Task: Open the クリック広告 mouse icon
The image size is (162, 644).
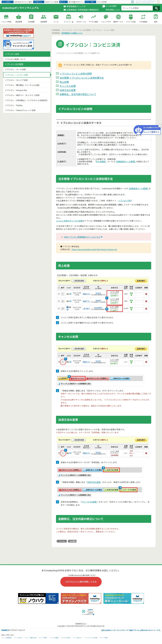Action: (x=131, y=17)
